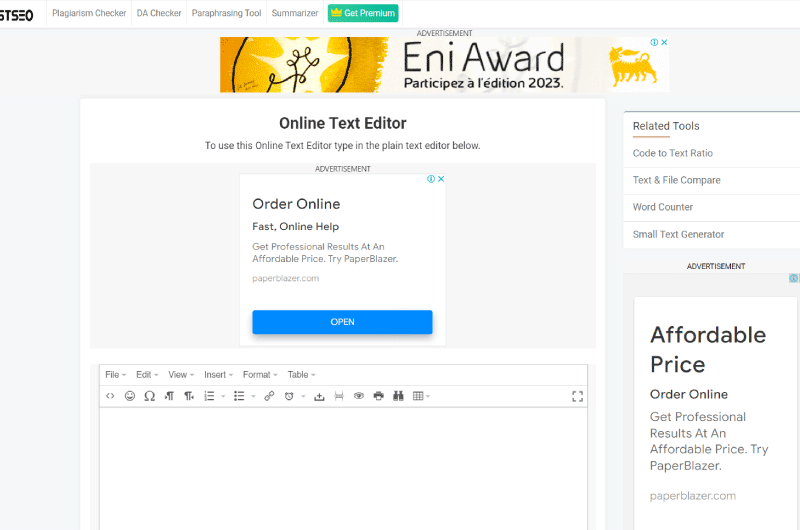Open find and replace binoculars icon
Screen dimensions: 800x530
point(397,396)
